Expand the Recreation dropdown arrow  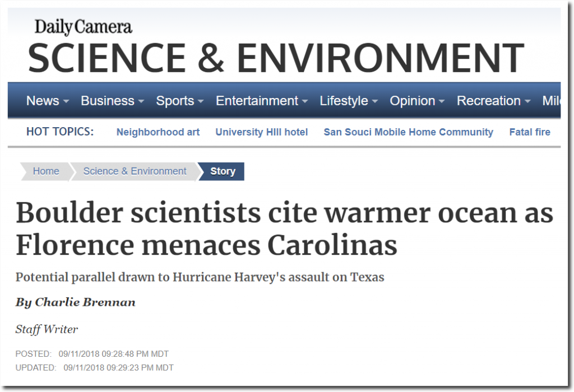point(527,101)
